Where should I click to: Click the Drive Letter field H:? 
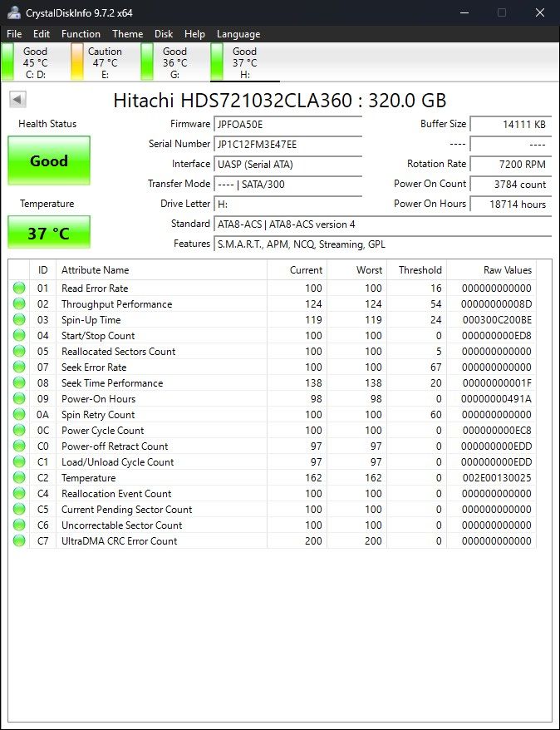[x=288, y=205]
